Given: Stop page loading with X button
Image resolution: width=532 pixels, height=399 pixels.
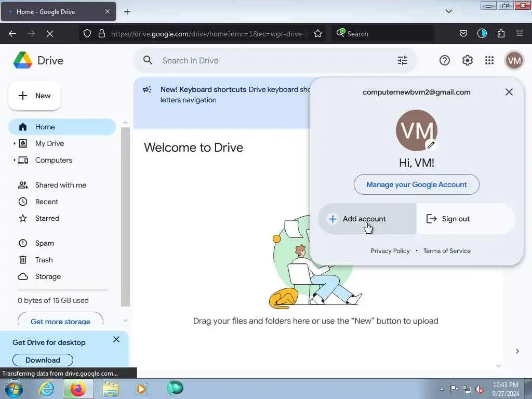Looking at the screenshot, I should pyautogui.click(x=50, y=34).
